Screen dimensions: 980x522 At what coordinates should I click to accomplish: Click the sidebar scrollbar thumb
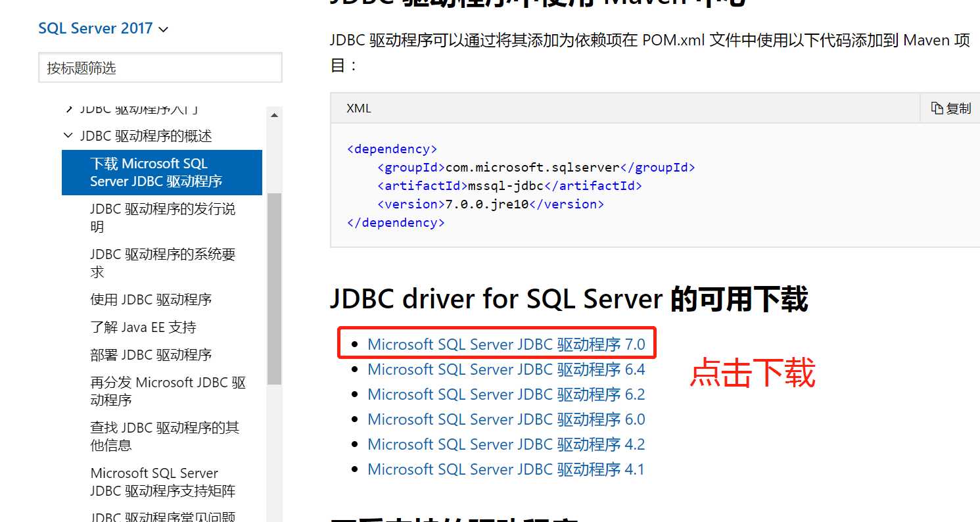pos(274,289)
